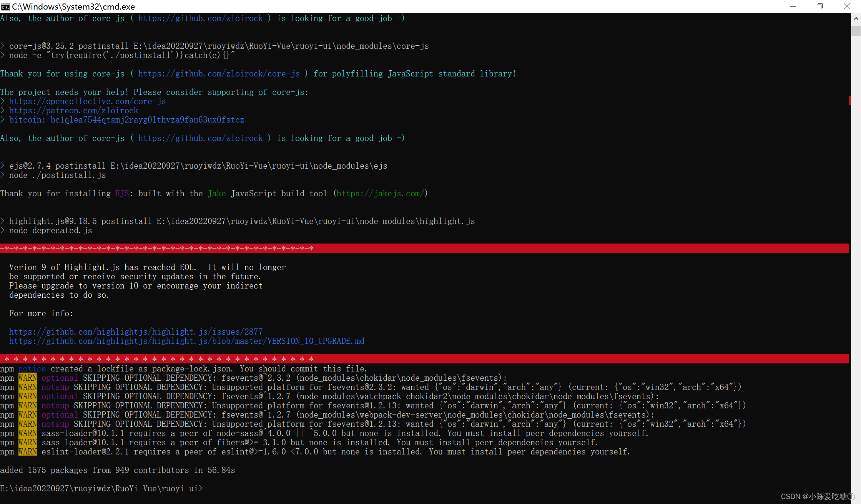Click the "added 1575 packages" summary line
The width and height of the screenshot is (861, 504).
point(117,470)
